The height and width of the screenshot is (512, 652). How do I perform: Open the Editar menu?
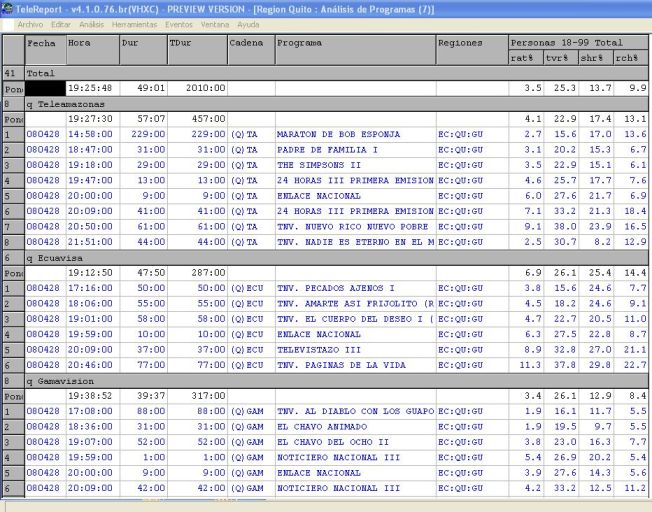pyautogui.click(x=61, y=25)
